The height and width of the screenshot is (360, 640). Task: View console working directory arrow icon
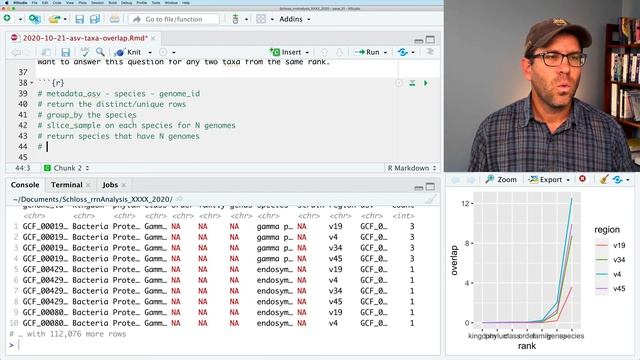[179, 199]
